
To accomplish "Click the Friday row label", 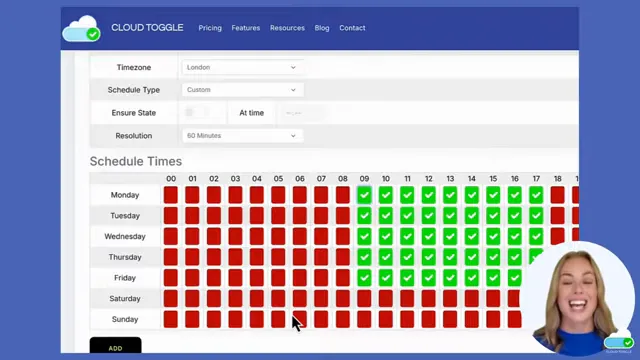I will pos(125,278).
